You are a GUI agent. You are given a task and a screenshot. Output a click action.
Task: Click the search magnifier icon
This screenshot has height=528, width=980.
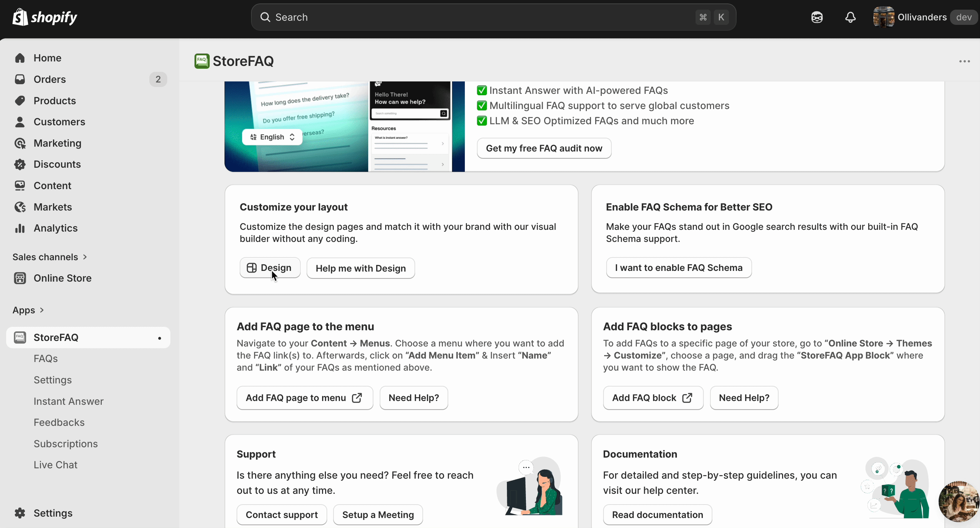coord(265,17)
